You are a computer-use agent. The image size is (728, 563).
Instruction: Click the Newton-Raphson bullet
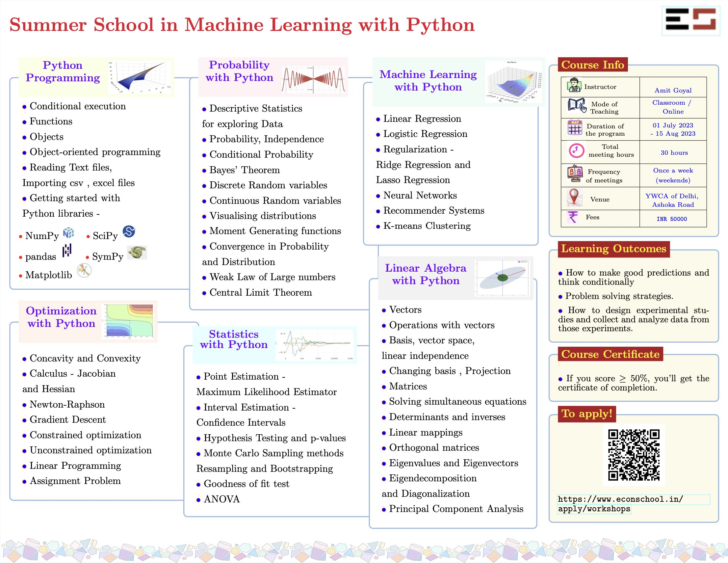tap(64, 404)
